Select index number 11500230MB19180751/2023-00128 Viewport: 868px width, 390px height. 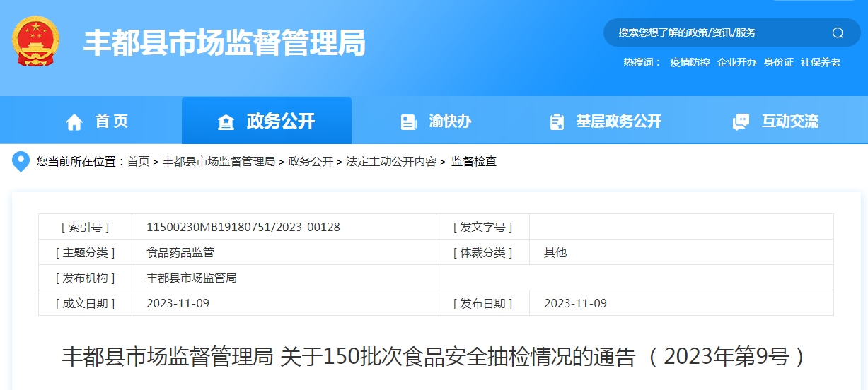click(243, 227)
